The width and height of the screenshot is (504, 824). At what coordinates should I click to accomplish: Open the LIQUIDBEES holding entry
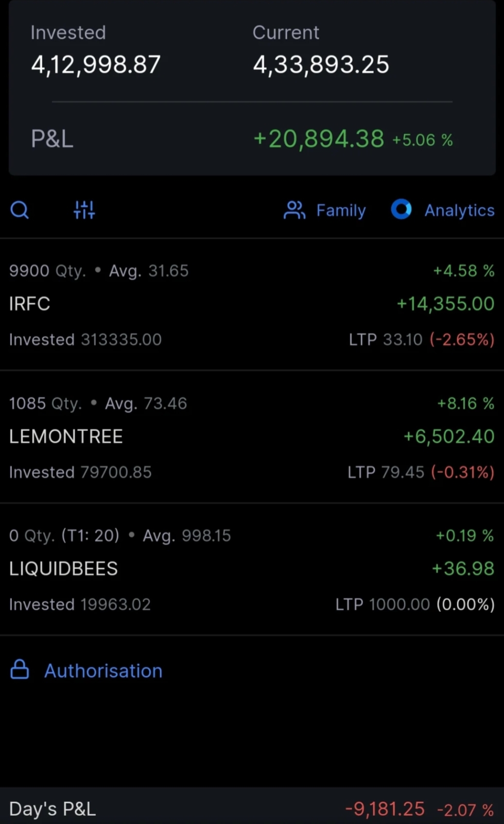click(x=63, y=569)
